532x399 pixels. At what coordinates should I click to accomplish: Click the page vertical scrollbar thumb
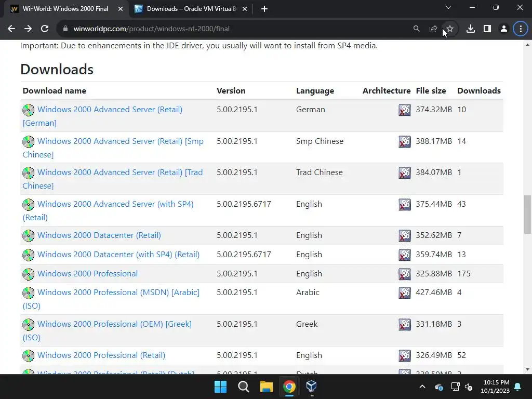click(x=527, y=215)
